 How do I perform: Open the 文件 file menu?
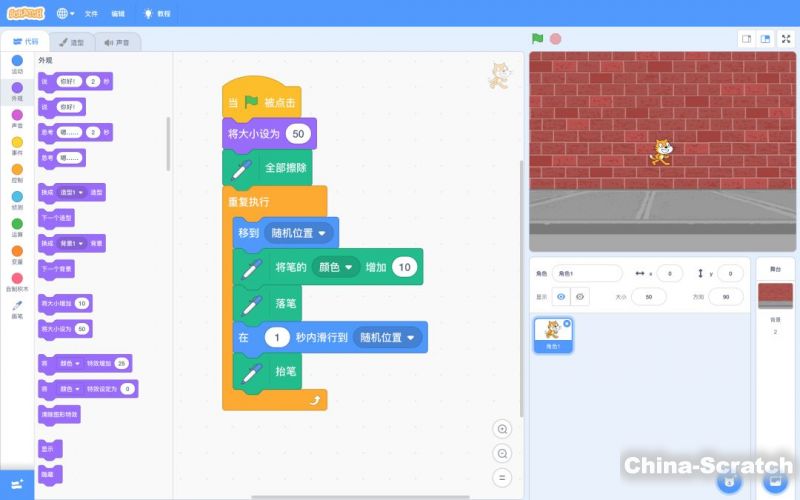(x=91, y=14)
